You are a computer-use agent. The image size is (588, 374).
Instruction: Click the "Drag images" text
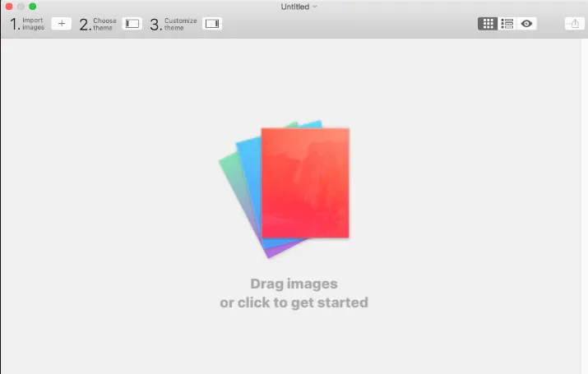tap(294, 284)
